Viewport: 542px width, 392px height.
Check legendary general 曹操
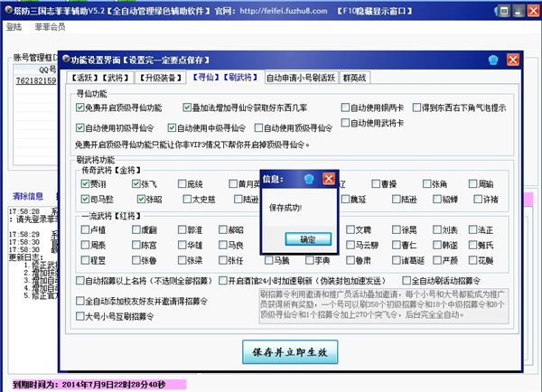376,183
